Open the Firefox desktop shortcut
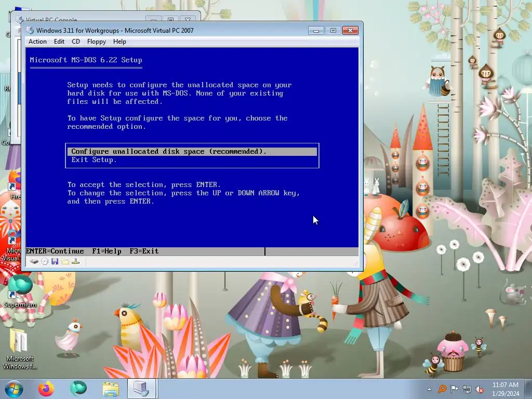Image resolution: width=532 pixels, height=399 pixels. click(14, 185)
